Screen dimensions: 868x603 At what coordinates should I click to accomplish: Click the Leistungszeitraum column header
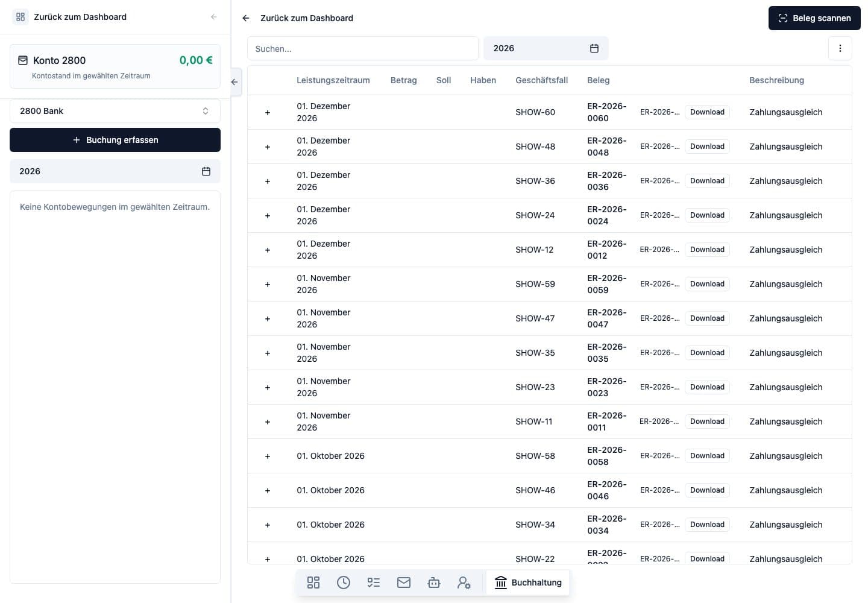click(x=333, y=80)
